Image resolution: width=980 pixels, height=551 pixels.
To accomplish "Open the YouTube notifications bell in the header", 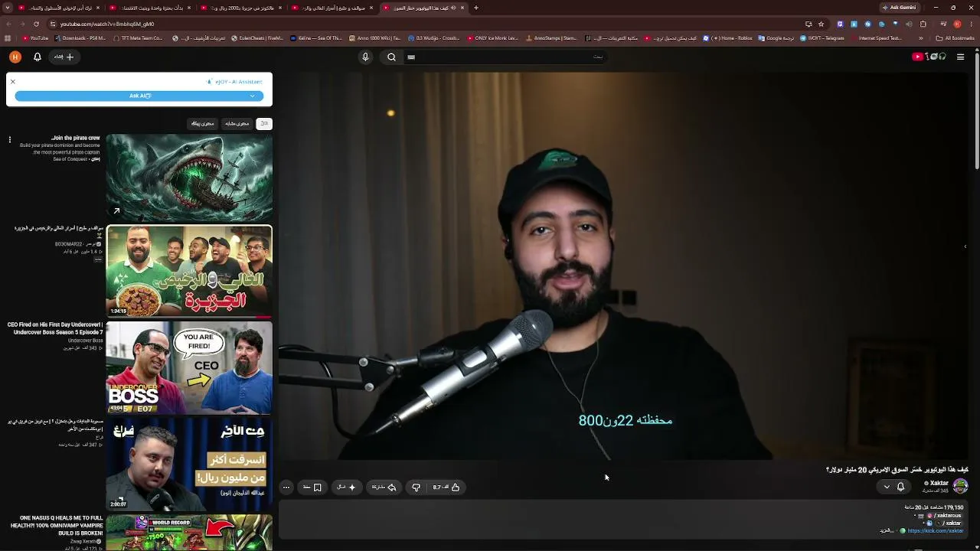I will pyautogui.click(x=37, y=57).
